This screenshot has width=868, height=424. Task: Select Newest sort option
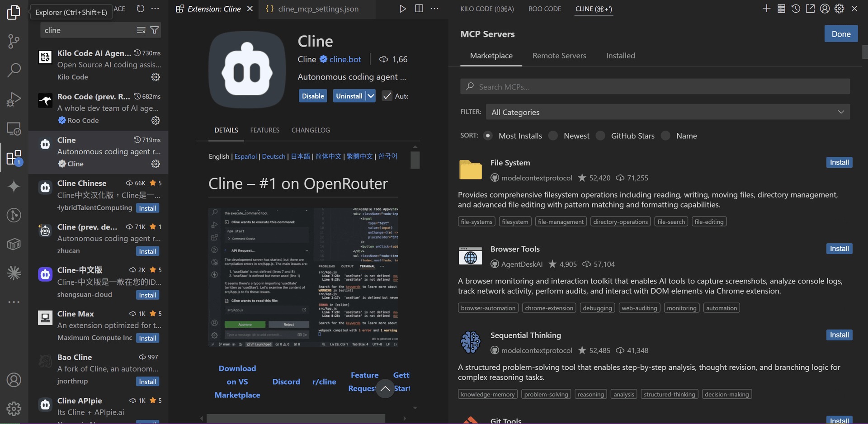tap(553, 136)
